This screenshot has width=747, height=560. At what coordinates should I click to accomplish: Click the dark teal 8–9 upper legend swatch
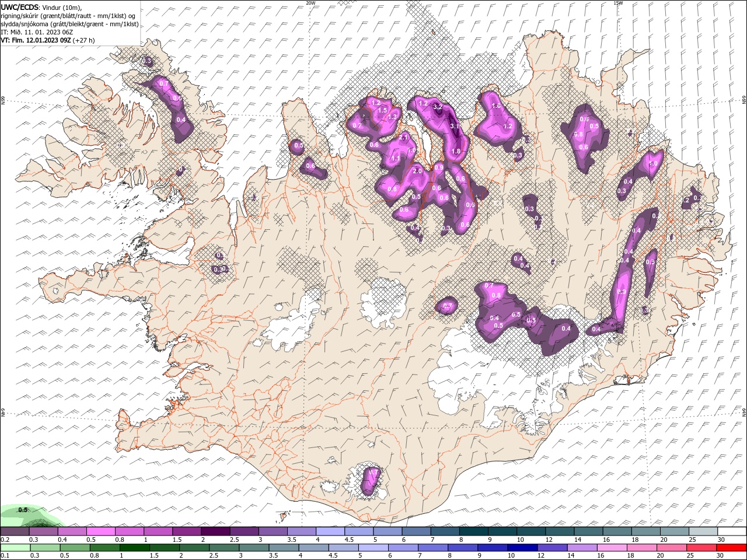pos(473,531)
